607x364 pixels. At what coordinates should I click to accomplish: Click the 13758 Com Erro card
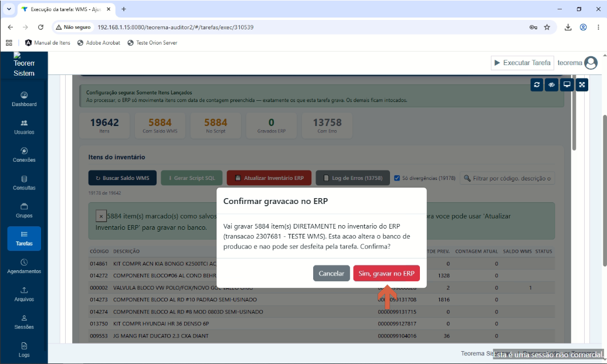[327, 125]
